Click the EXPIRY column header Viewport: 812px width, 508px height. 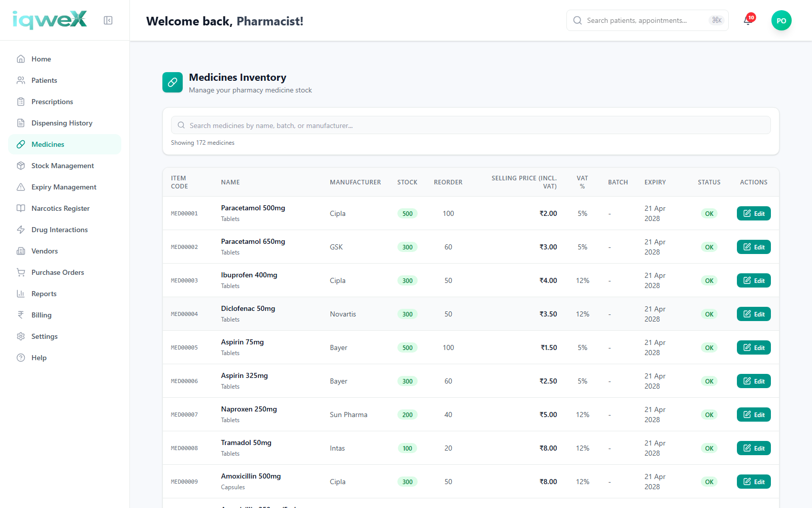click(x=655, y=182)
